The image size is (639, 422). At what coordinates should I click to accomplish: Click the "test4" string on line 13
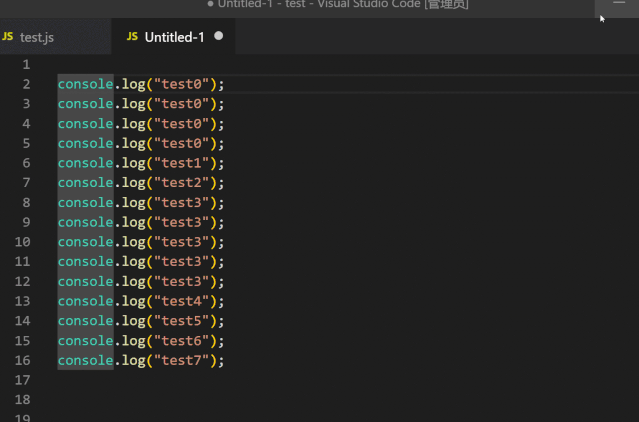click(181, 301)
